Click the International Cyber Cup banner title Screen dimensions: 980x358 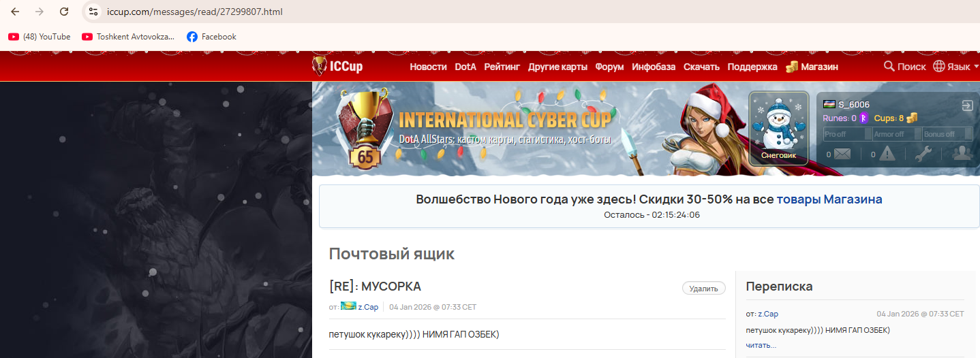coord(504,120)
